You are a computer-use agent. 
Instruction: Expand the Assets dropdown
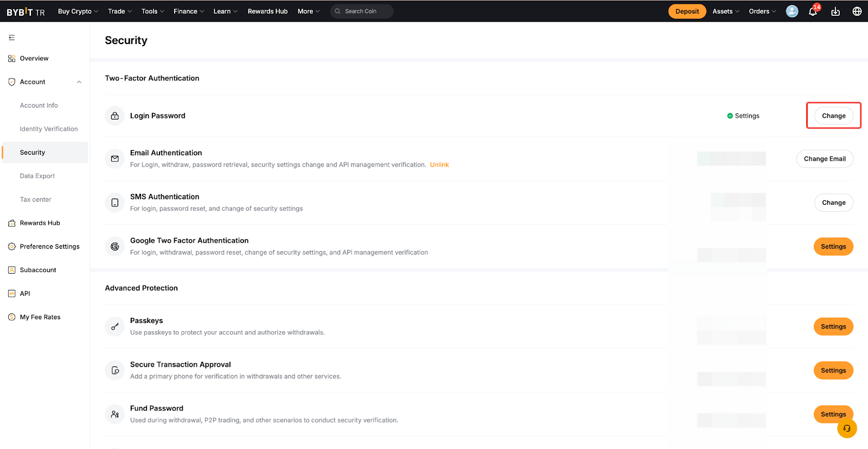pos(726,11)
